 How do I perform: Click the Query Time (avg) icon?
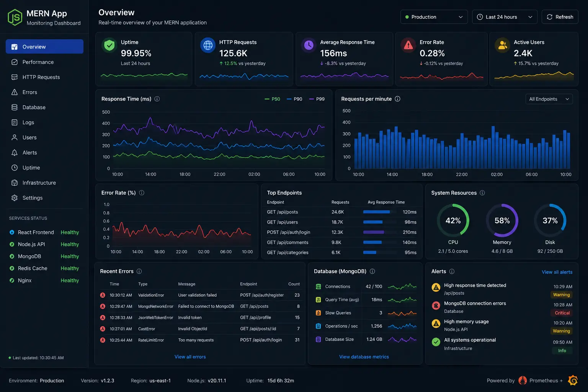[318, 300]
